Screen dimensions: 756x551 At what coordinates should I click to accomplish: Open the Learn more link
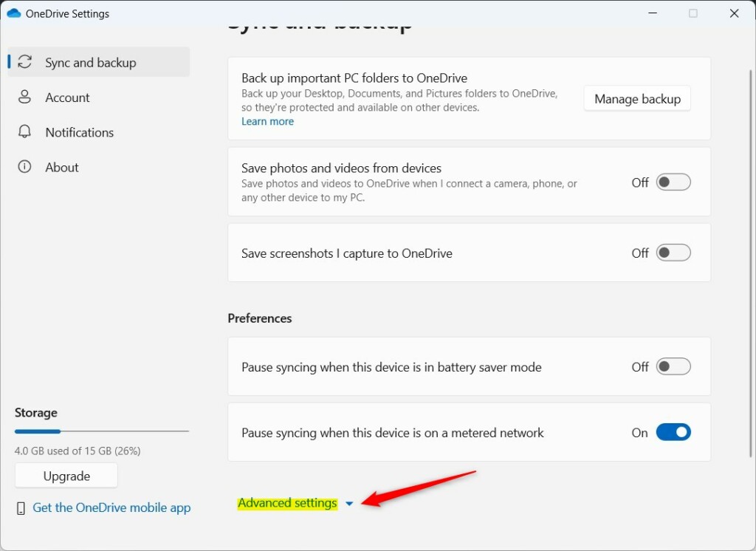tap(267, 122)
